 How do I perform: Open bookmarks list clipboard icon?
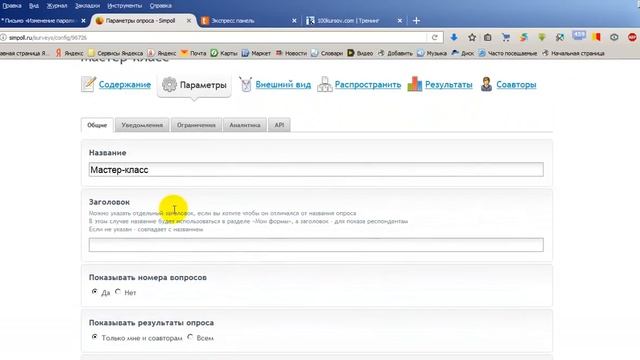pyautogui.click(x=488, y=38)
